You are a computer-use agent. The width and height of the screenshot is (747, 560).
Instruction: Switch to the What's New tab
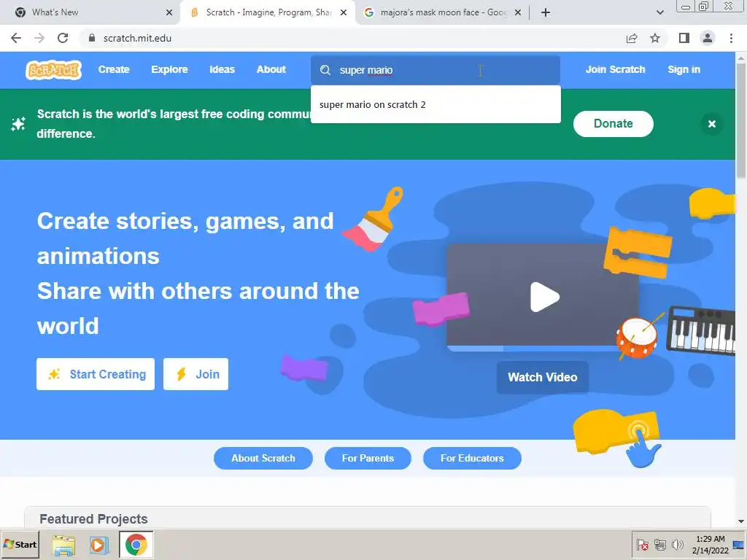pyautogui.click(x=90, y=12)
